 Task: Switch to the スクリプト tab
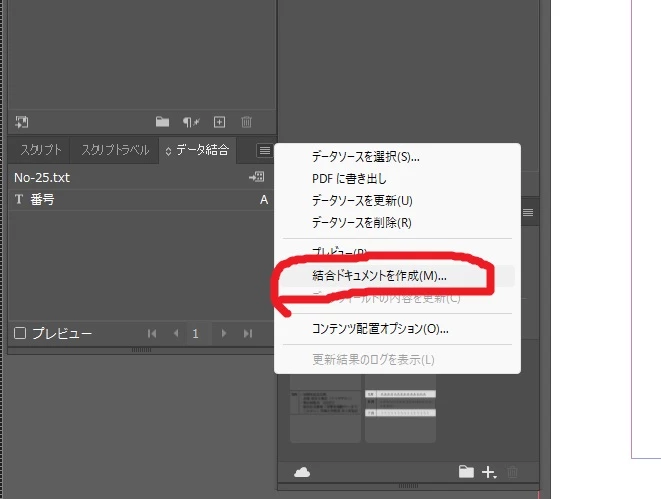pyautogui.click(x=40, y=150)
